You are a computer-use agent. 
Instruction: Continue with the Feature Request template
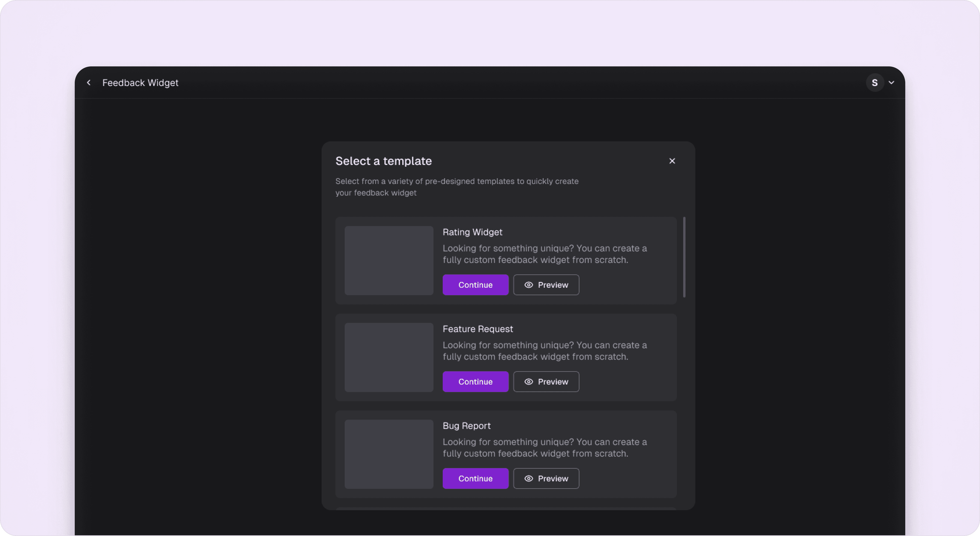[x=475, y=382]
